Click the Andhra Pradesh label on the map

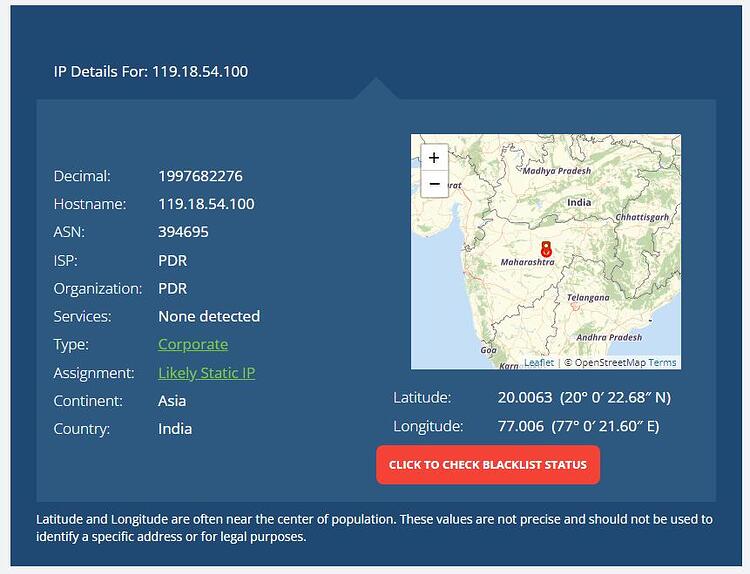coord(609,337)
